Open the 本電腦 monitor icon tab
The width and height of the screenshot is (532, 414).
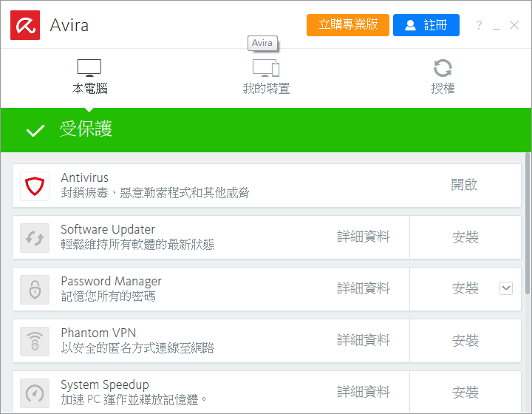[89, 67]
